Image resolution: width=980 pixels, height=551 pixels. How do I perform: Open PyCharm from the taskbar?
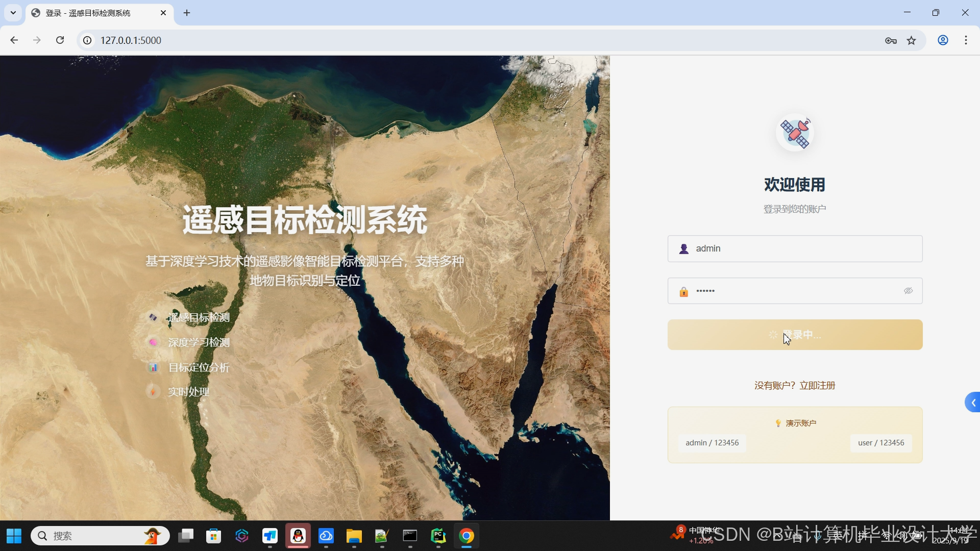[438, 536]
